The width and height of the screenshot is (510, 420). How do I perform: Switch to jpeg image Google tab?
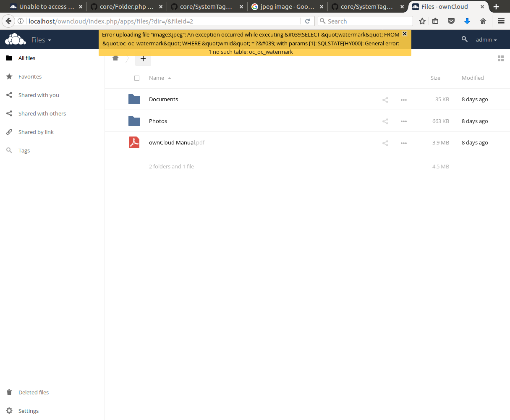click(x=287, y=7)
